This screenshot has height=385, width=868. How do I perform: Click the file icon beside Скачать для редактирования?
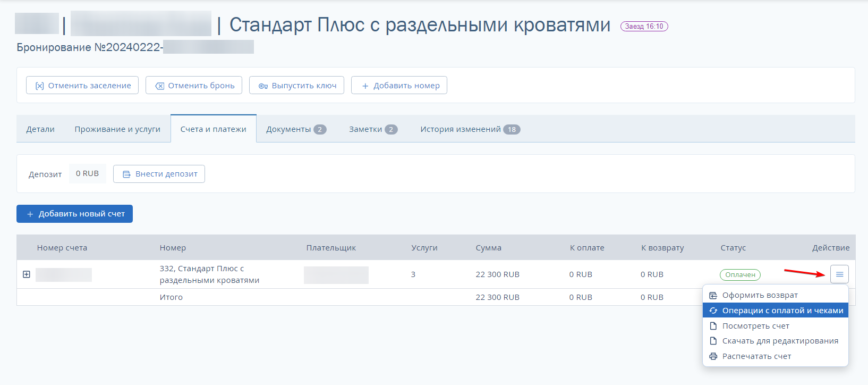click(713, 341)
